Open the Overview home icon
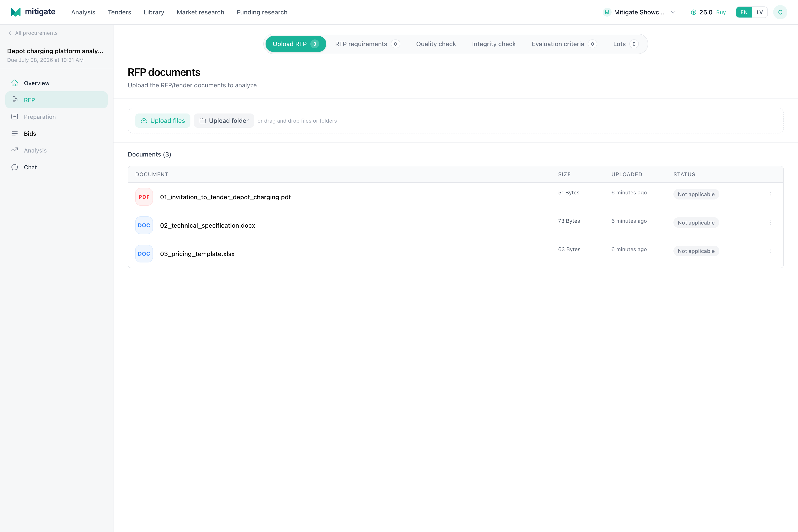Viewport: 798px width, 532px height. point(15,83)
